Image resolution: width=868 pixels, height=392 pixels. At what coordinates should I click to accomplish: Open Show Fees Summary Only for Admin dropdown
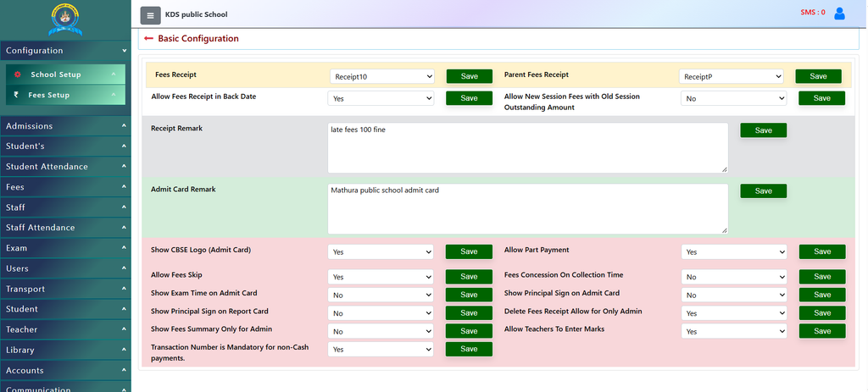(x=381, y=331)
